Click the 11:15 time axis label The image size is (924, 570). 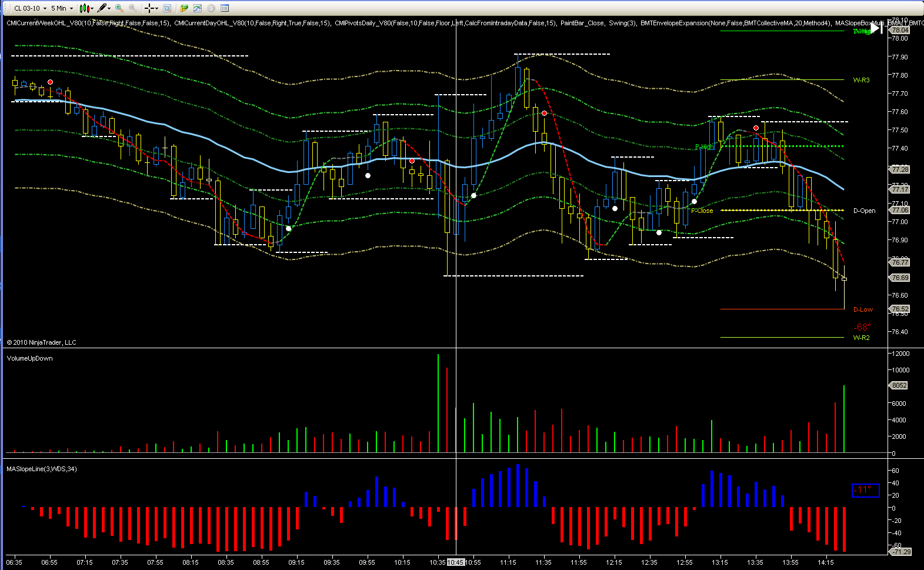pos(508,562)
